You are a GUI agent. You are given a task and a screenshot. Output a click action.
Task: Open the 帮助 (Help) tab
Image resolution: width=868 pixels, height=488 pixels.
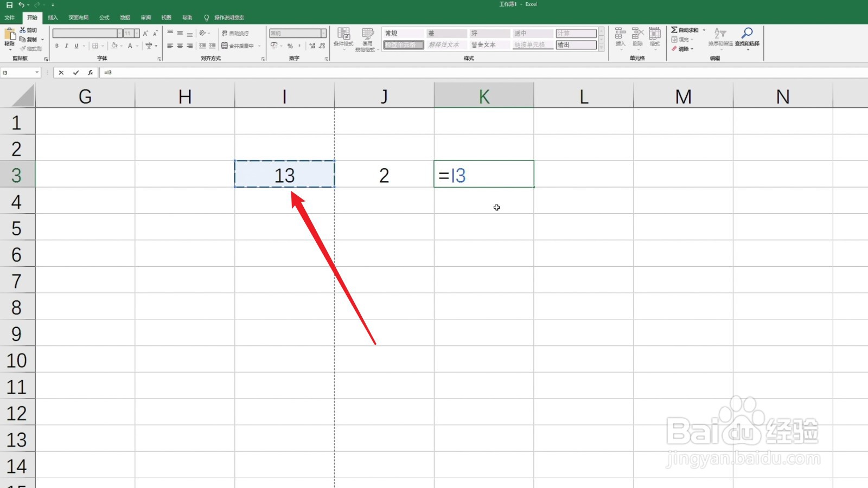[x=187, y=17]
